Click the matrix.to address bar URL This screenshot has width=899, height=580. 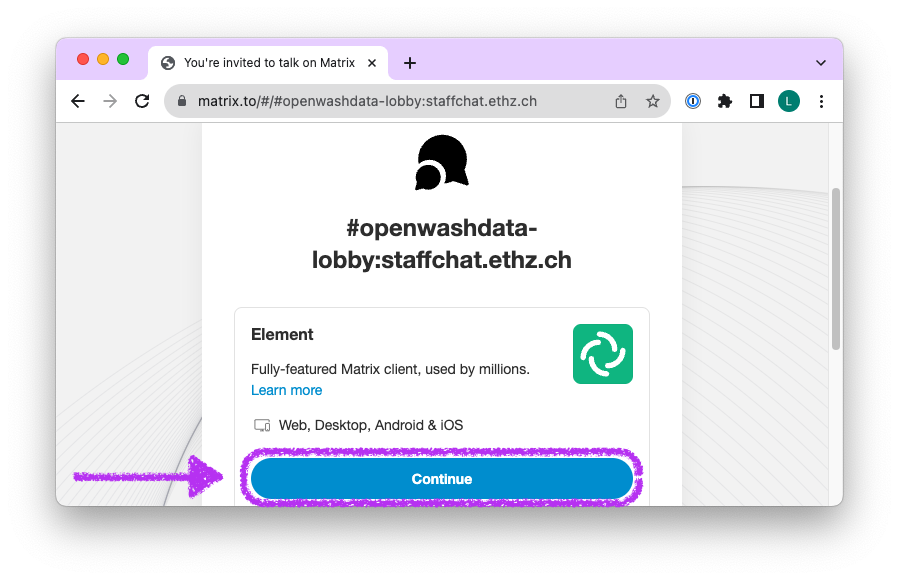(367, 101)
